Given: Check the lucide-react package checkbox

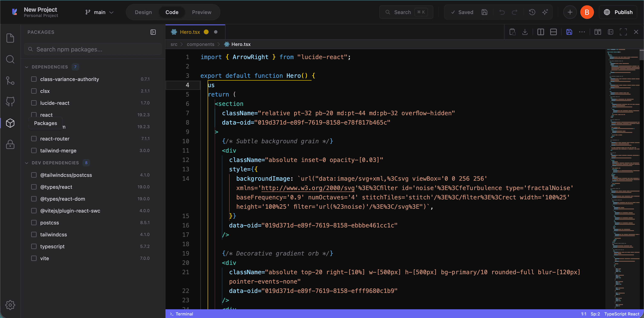Looking at the screenshot, I should point(34,103).
